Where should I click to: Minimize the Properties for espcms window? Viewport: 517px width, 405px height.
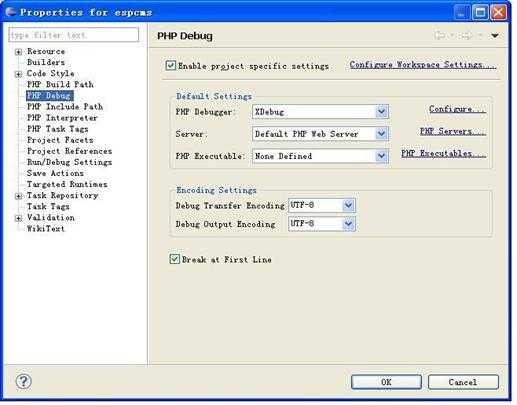462,13
